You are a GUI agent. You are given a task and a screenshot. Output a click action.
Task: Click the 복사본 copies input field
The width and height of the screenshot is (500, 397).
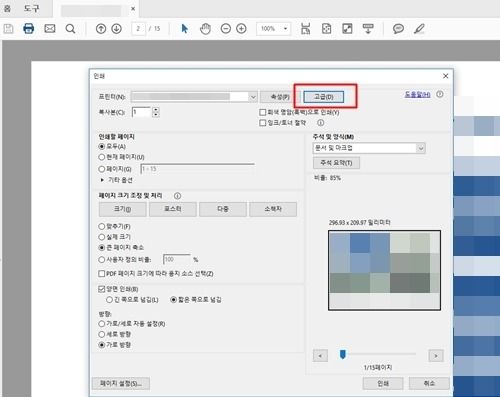[x=142, y=112]
